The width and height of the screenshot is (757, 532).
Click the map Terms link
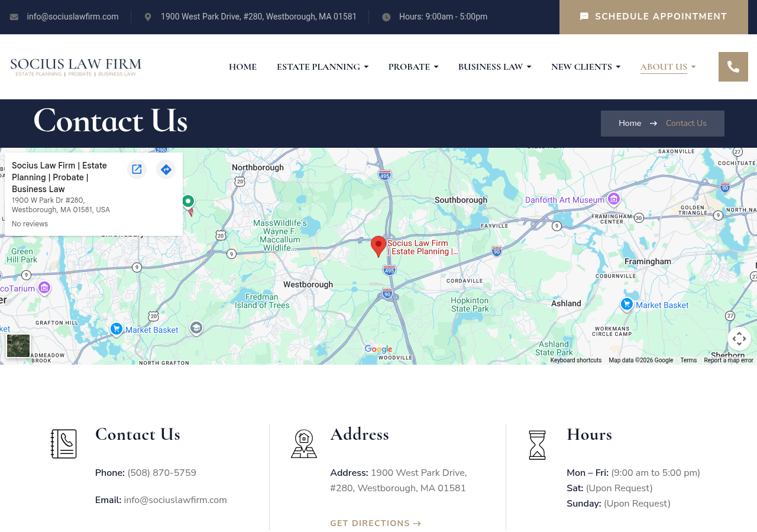click(x=688, y=361)
